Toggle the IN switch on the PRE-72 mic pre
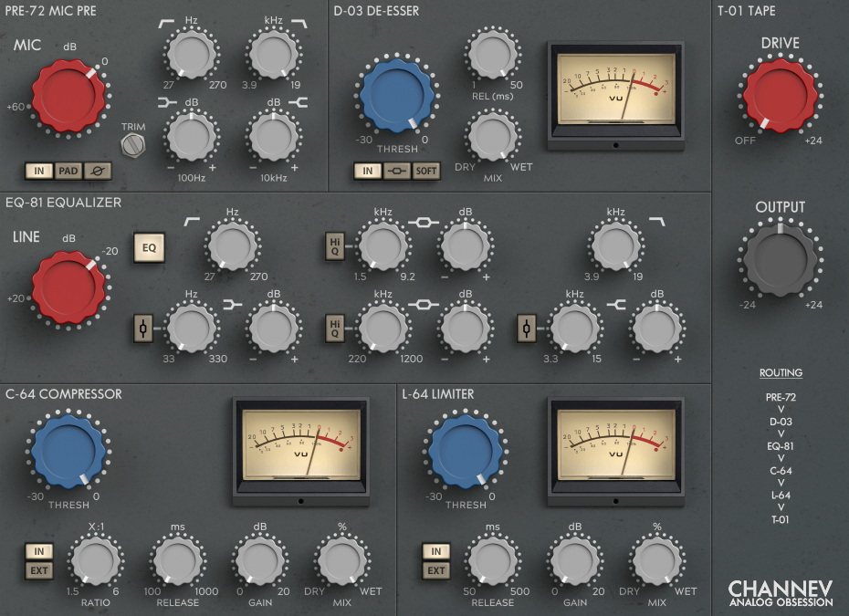 (x=39, y=171)
